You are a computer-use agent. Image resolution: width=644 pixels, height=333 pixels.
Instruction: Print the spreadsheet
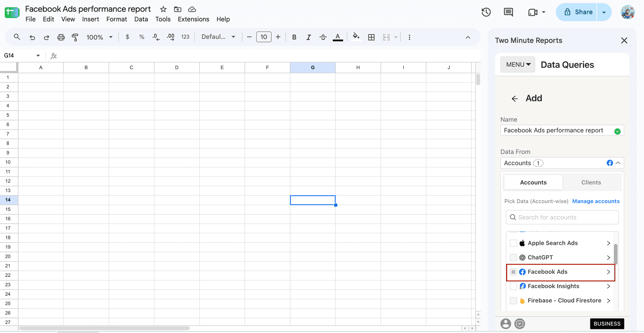[61, 37]
